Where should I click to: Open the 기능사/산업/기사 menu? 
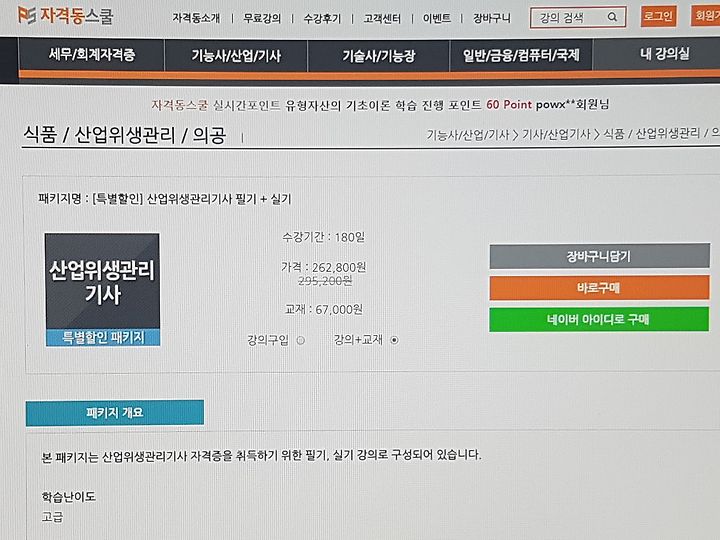(236, 56)
